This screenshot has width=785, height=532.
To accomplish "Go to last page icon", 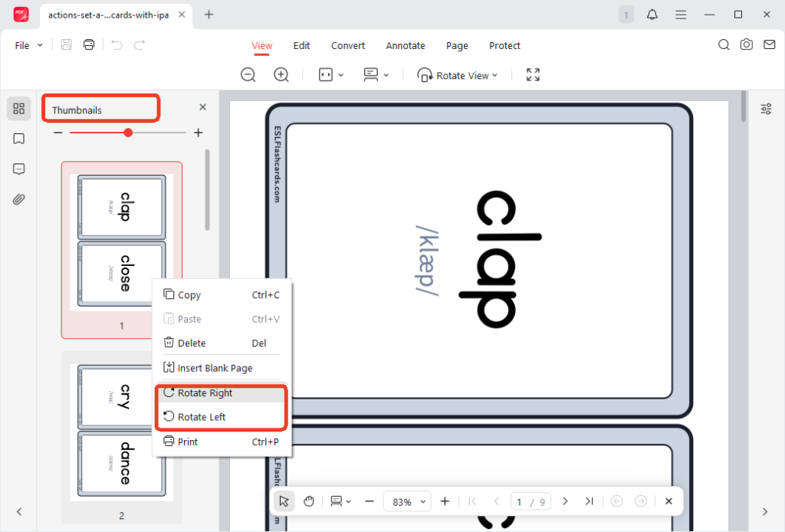I will click(590, 501).
